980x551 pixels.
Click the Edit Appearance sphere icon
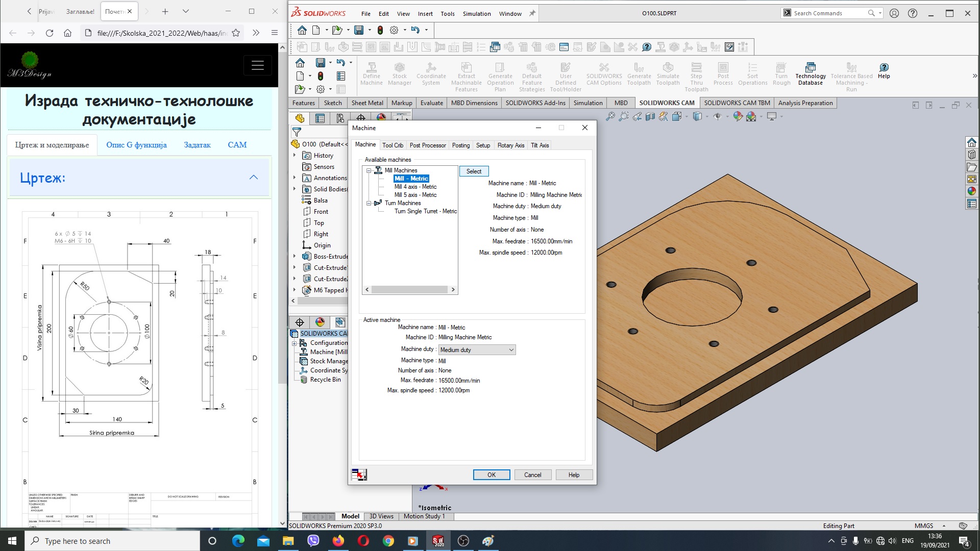click(738, 117)
